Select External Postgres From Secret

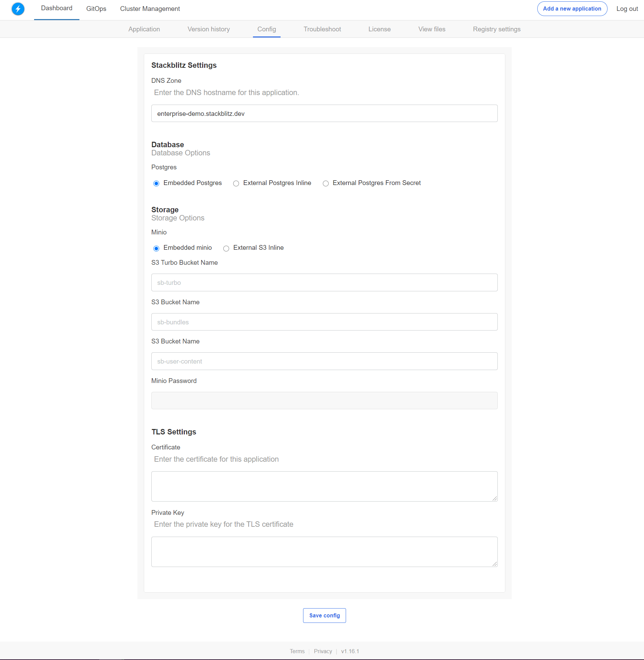coord(326,184)
